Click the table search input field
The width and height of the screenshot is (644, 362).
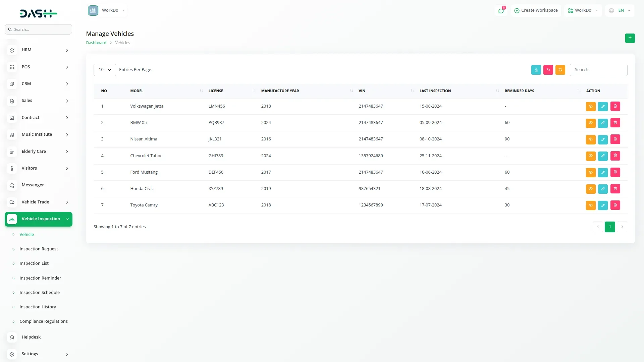click(x=598, y=70)
